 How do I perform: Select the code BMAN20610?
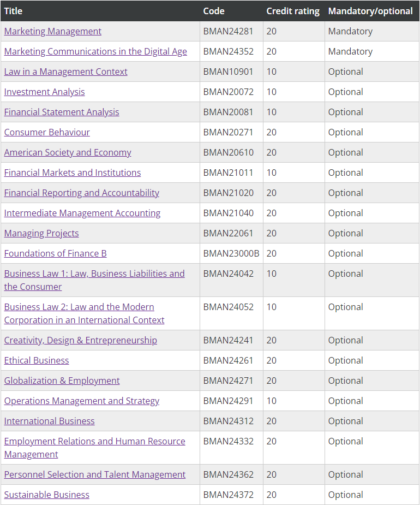point(228,153)
